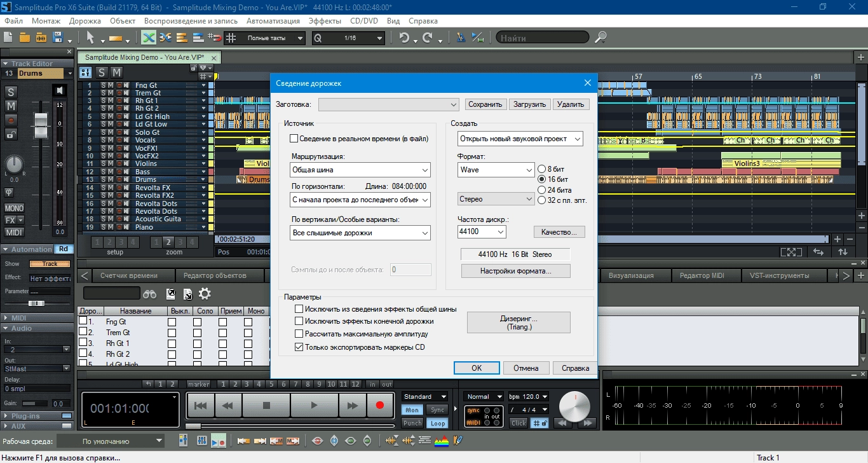Image resolution: width=868 pixels, height=463 pixels.
Task: Open the Эффекты menu
Action: [x=325, y=21]
